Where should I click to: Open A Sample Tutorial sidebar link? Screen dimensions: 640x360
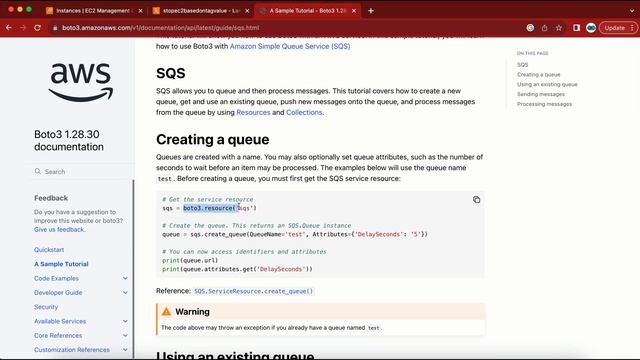pos(61,264)
